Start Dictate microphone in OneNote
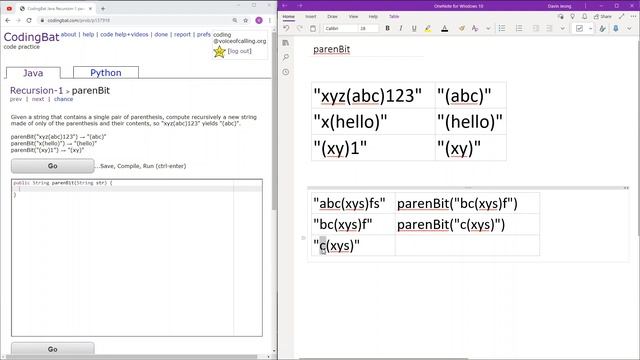Viewport: 640px width, 360px height. tap(616, 29)
